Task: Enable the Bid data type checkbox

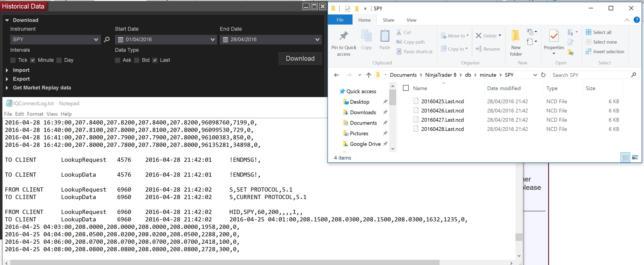Action: click(x=137, y=60)
